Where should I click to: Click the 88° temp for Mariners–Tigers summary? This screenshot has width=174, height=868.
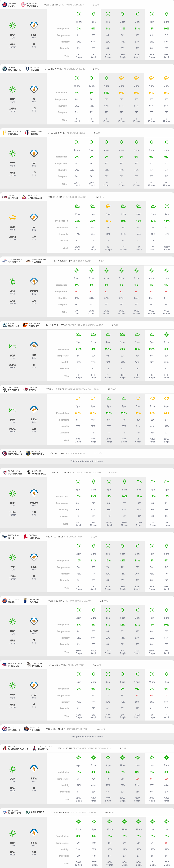[13, 99]
